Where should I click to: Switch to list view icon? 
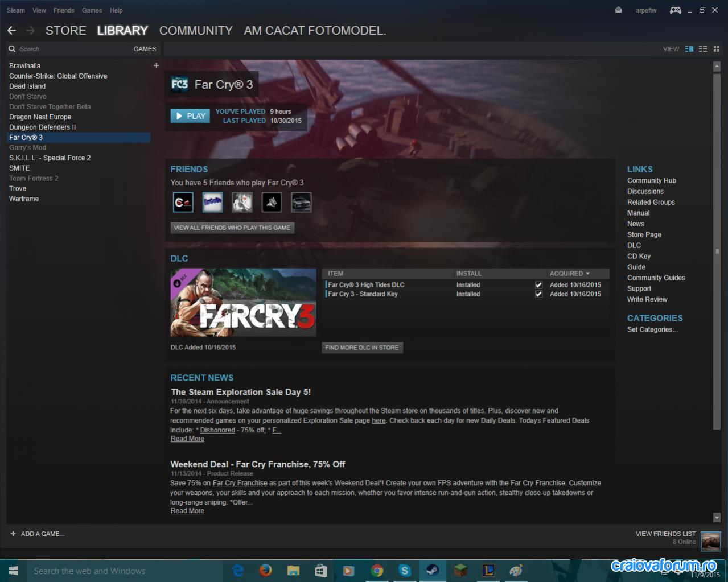pyautogui.click(x=703, y=49)
